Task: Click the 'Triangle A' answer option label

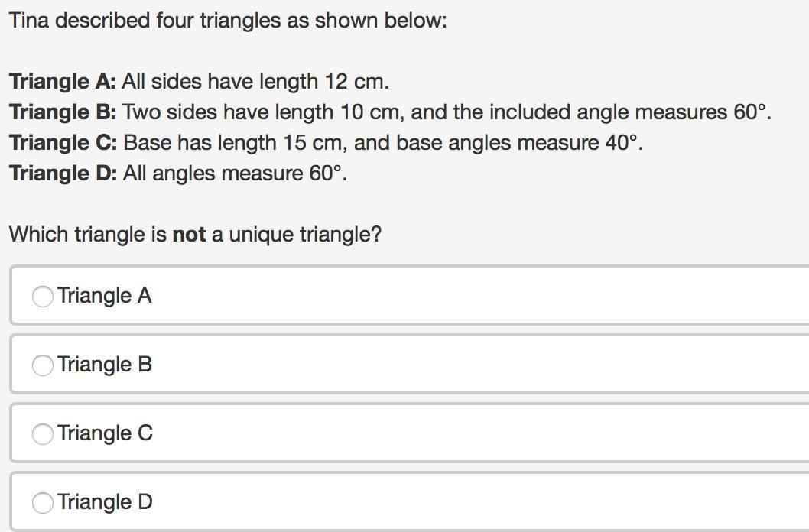Action: click(x=105, y=296)
